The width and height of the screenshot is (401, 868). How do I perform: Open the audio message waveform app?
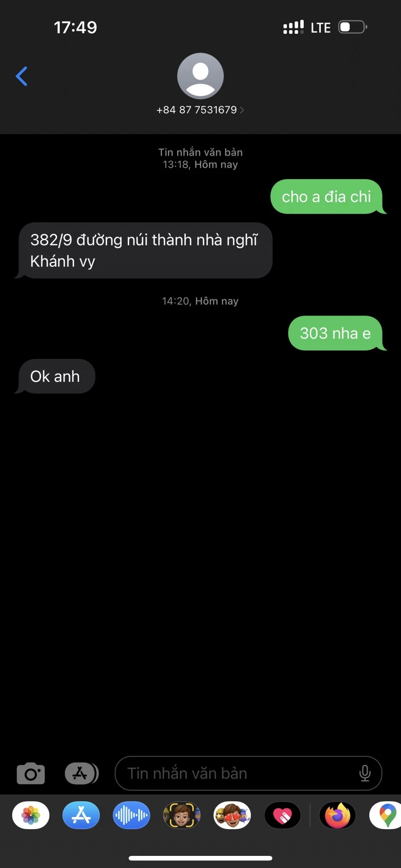pyautogui.click(x=132, y=815)
